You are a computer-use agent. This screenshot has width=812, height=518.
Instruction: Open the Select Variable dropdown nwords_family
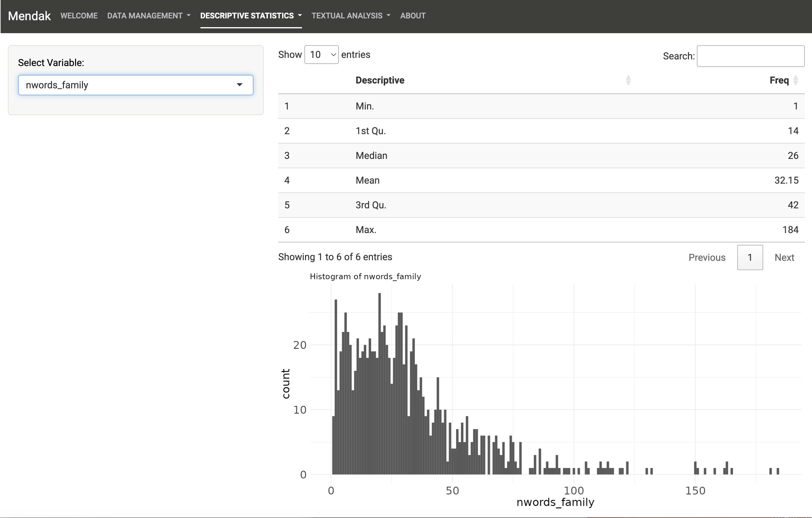136,85
